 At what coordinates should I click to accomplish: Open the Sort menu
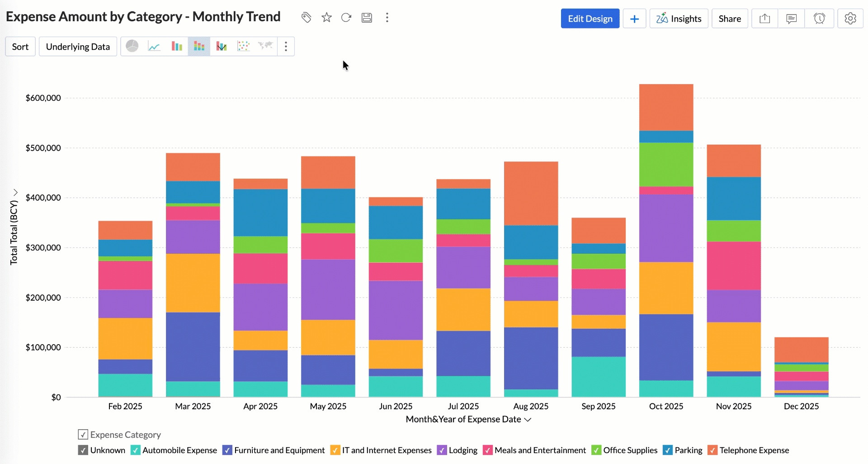point(20,47)
